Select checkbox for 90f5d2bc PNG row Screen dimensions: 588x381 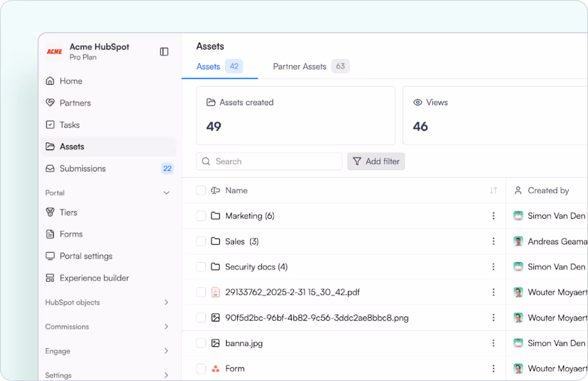(x=201, y=317)
